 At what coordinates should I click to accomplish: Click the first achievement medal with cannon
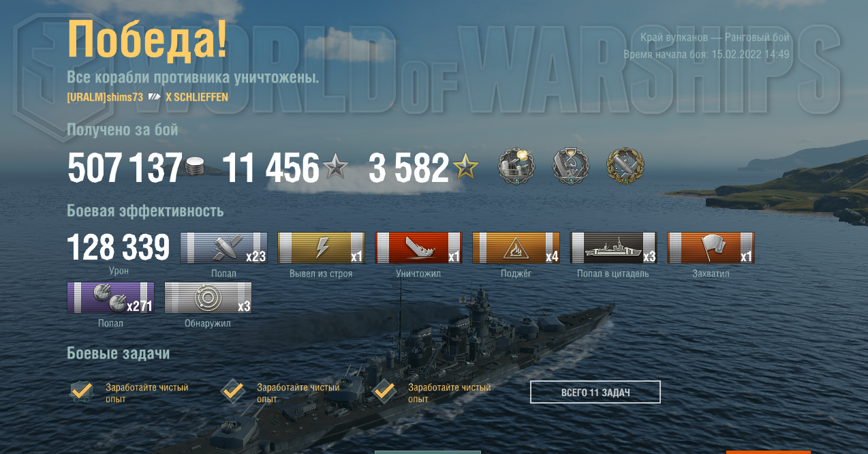coord(516,166)
